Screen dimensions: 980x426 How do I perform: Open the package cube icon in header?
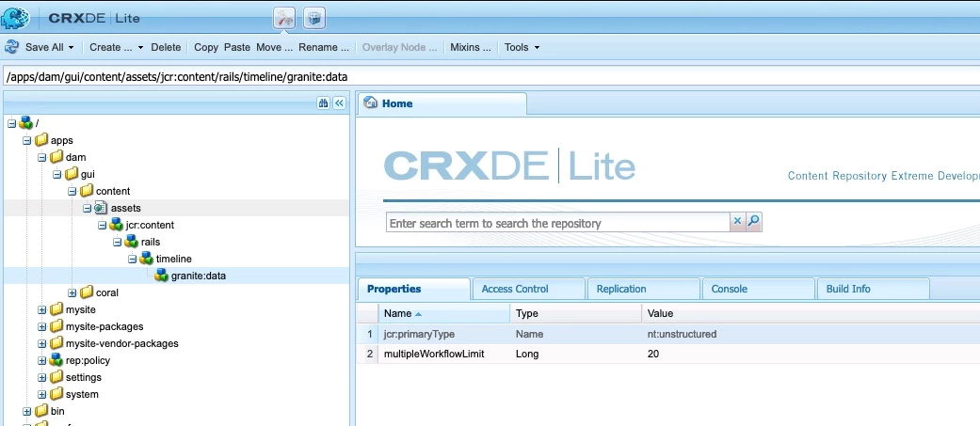(314, 19)
